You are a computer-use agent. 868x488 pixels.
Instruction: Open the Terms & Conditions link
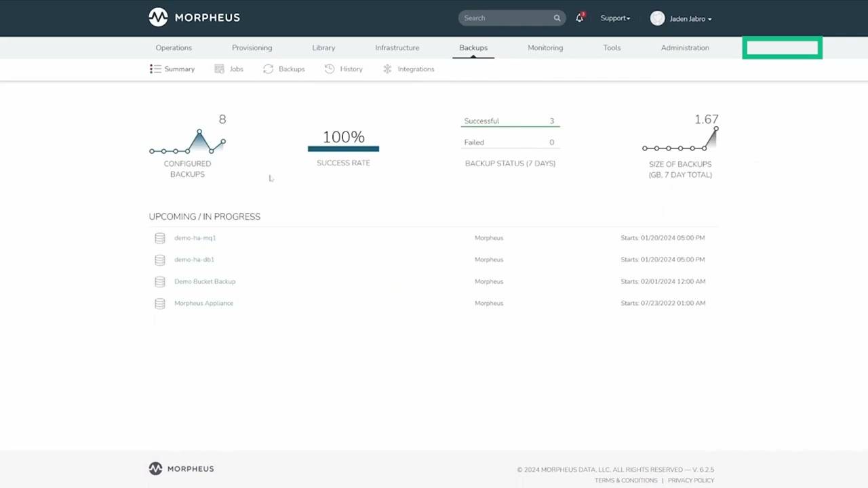point(626,481)
